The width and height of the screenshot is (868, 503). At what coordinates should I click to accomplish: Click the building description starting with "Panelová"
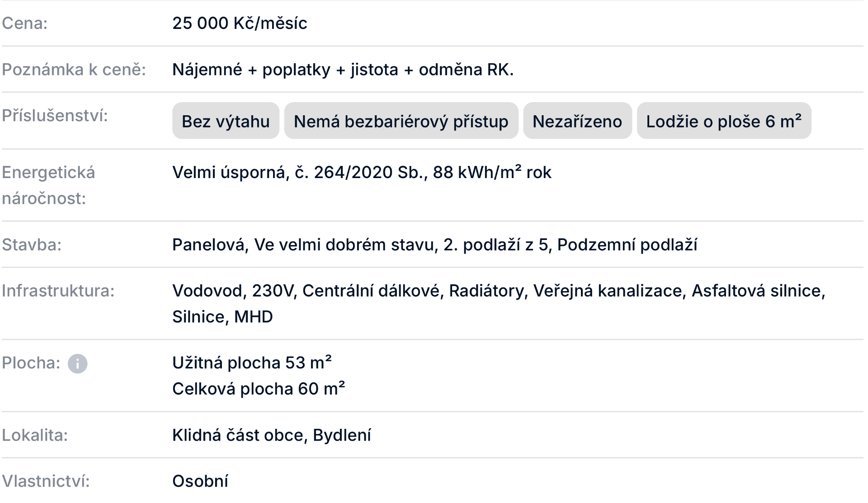click(x=434, y=245)
